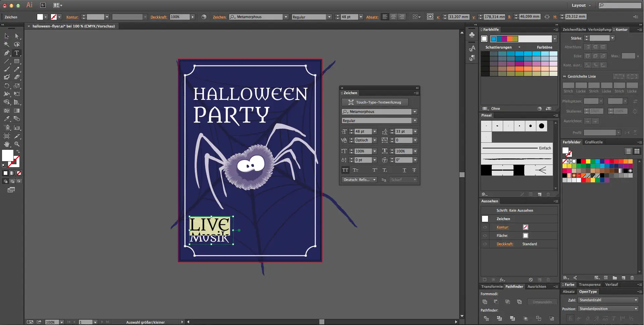
Task: Click the Touch-Type-Textwerkzeug button
Action: [x=375, y=102]
